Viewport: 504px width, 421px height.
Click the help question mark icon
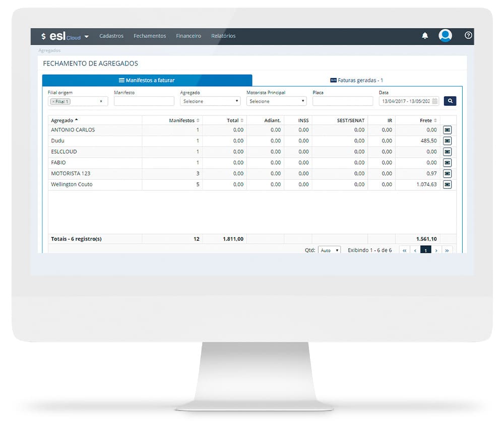(x=468, y=36)
